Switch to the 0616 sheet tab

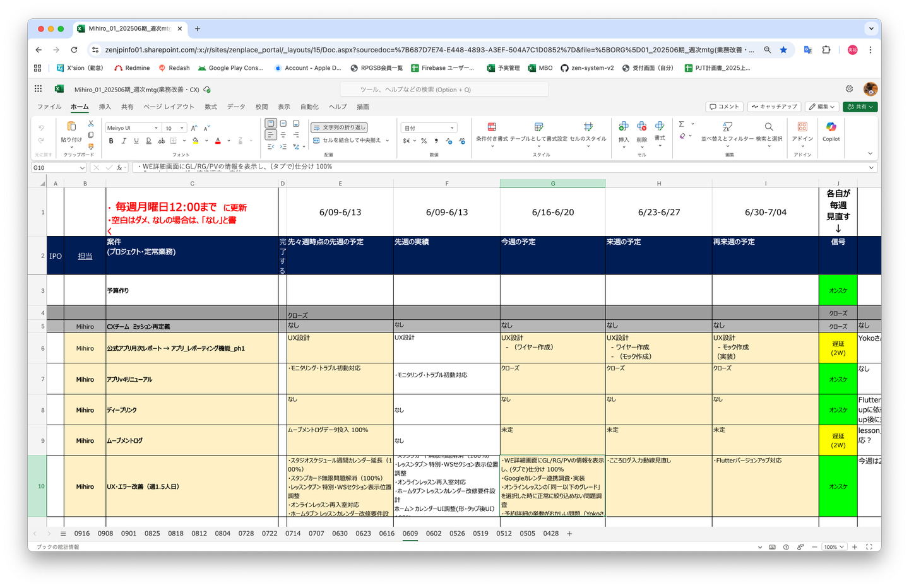(x=386, y=534)
